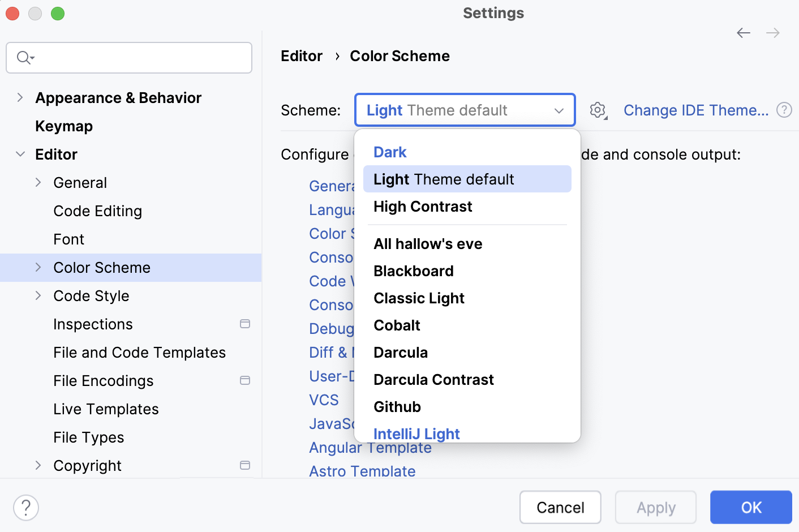
Task: Select Darcula from the scheme list
Action: [400, 352]
